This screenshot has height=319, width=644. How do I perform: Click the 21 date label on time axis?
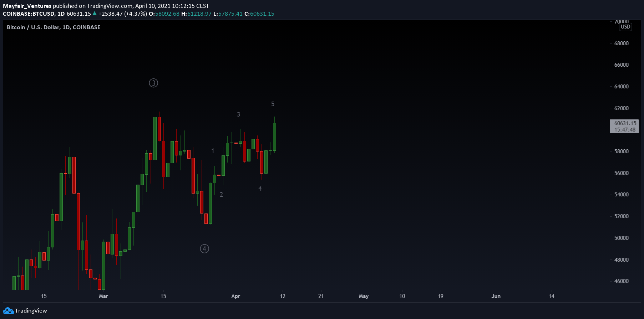321,296
